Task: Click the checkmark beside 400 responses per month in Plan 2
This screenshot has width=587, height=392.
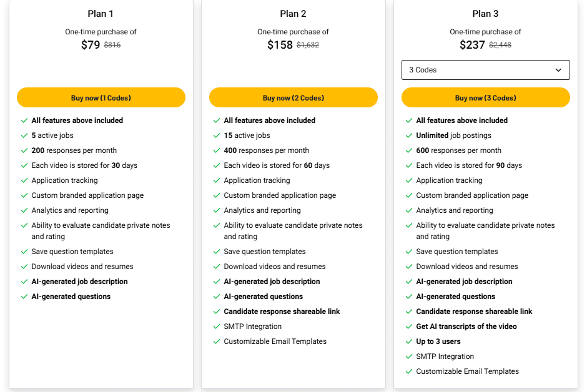Action: 216,150
